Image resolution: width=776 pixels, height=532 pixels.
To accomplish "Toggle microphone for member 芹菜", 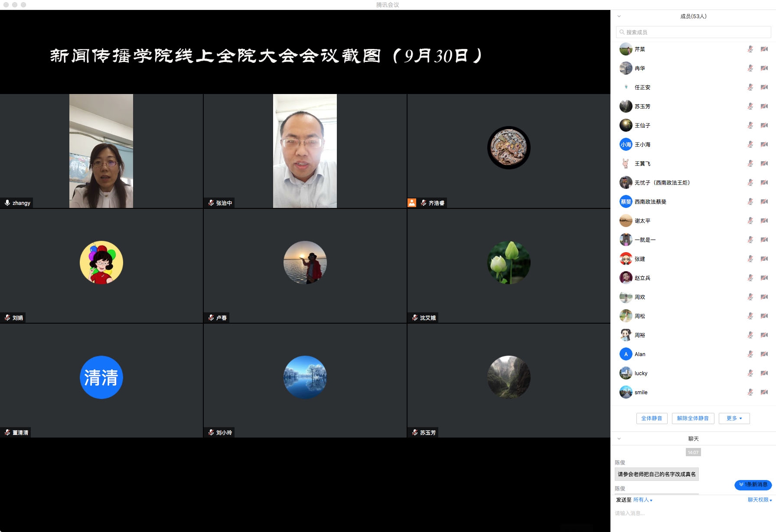I will click(x=750, y=49).
